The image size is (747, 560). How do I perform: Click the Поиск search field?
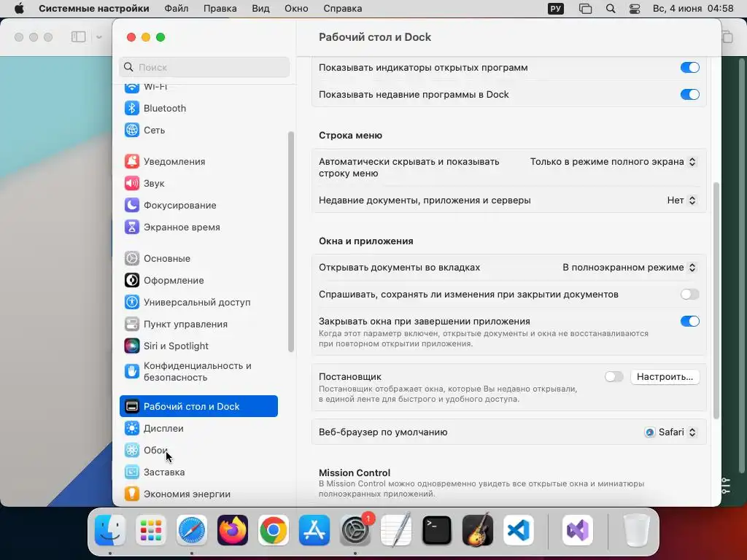pyautogui.click(x=204, y=67)
